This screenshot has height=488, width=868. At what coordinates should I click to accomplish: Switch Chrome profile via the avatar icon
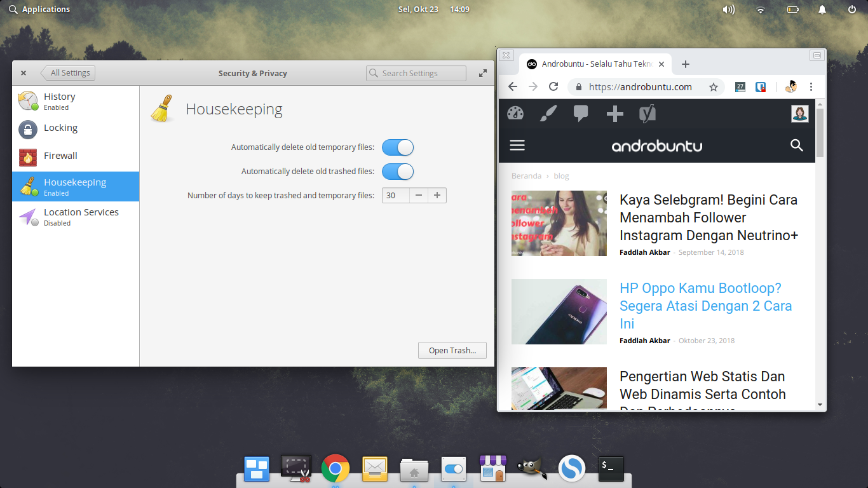[x=791, y=86]
